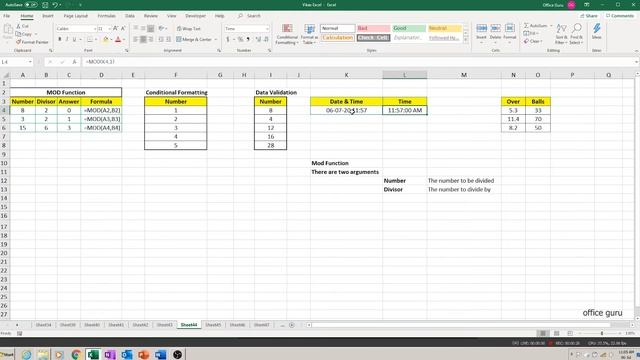The width and height of the screenshot is (640, 360).
Task: Toggle the AutoSave switch
Action: 31,5
